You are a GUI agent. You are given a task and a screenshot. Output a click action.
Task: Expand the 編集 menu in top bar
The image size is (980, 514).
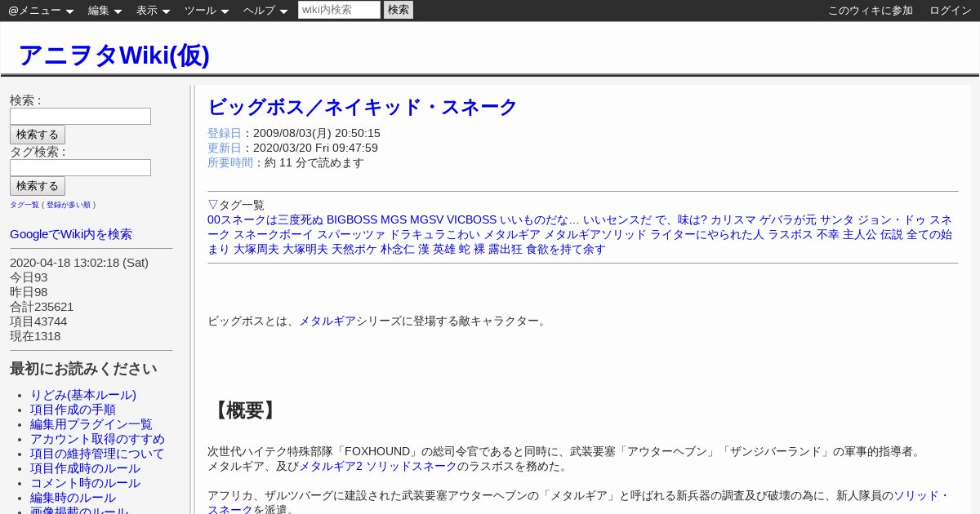point(105,11)
